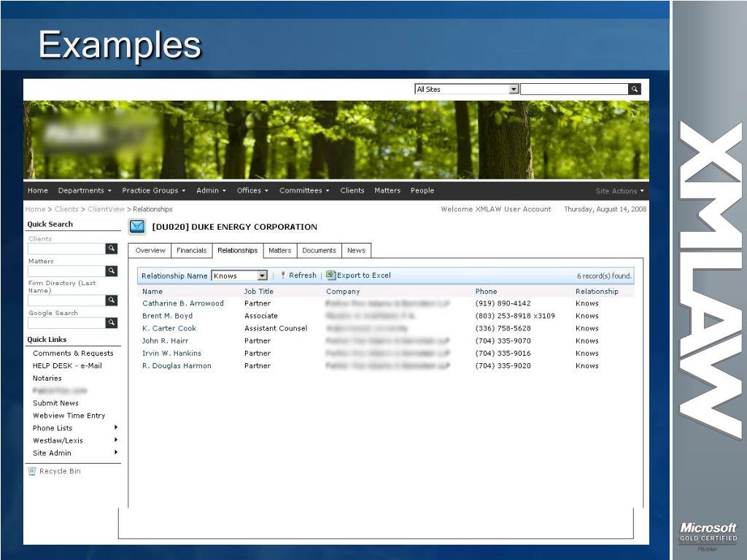Click the Matters quick search field
Image resolution: width=747 pixels, height=560 pixels.
(66, 271)
